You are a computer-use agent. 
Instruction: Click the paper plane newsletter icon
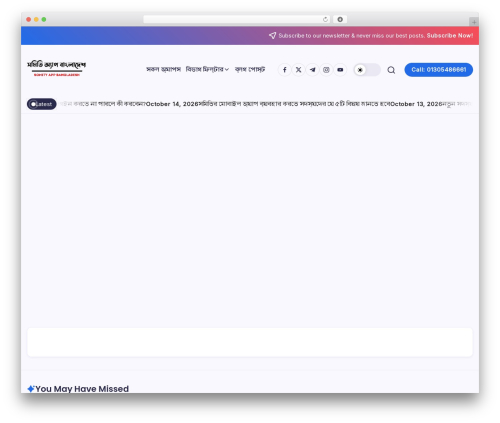[272, 35]
